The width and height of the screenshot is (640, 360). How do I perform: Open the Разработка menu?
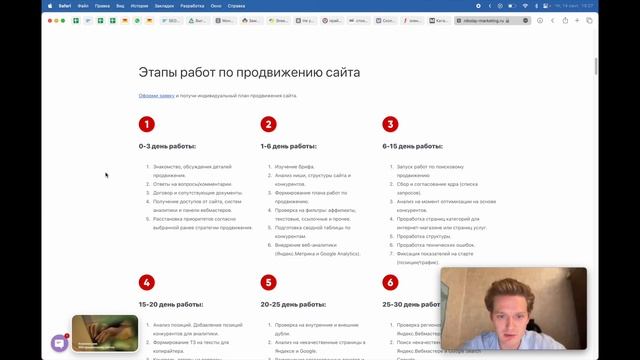pos(192,6)
